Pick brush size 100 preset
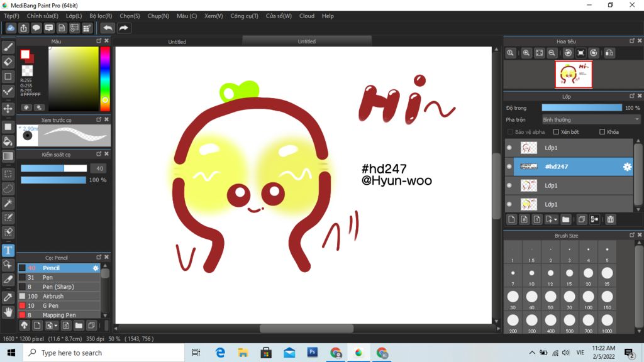Viewport: 644px width, 362px height. click(x=588, y=299)
